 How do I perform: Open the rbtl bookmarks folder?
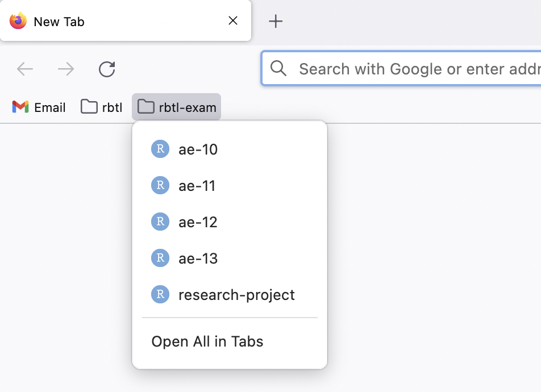(x=101, y=107)
